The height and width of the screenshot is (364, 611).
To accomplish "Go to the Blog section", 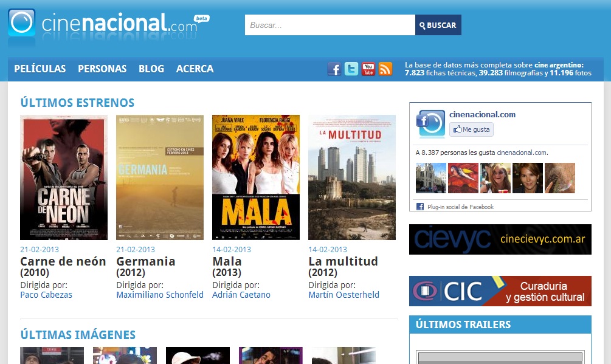I will (x=151, y=69).
